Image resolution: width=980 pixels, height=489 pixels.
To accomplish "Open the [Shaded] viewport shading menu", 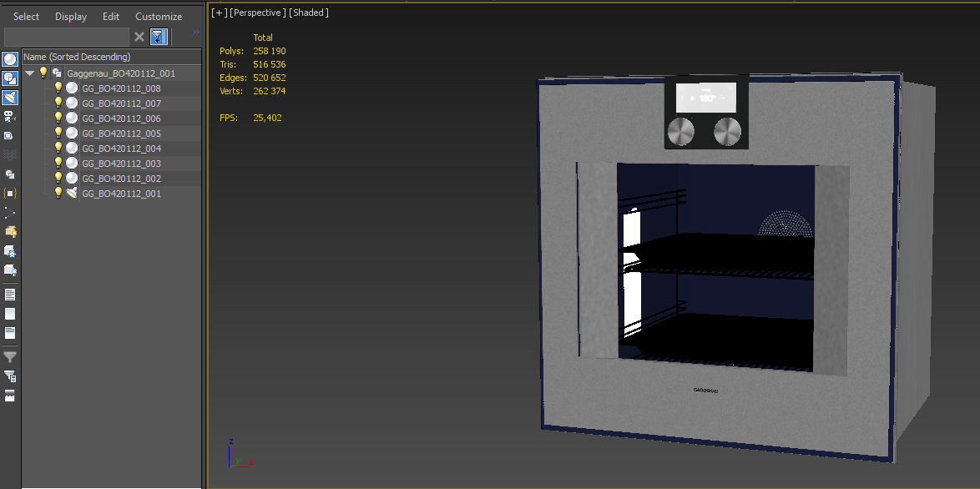I will (x=309, y=13).
